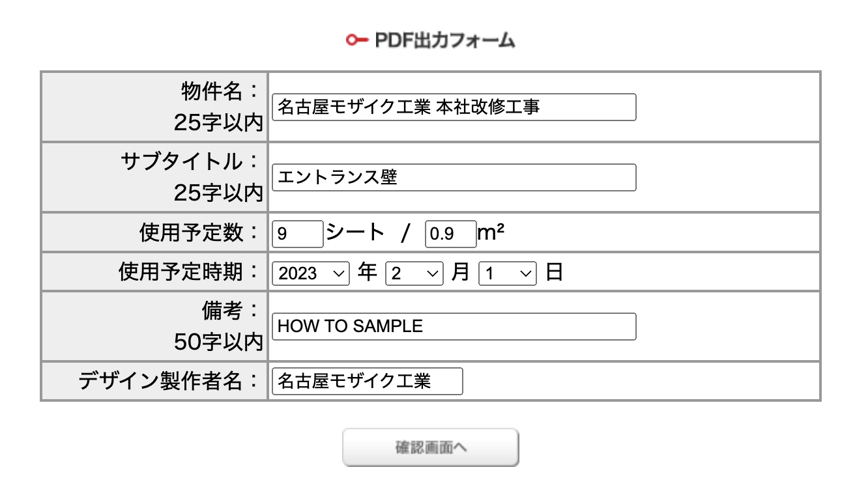Click the PDF出力フォーム heading text

point(445,40)
